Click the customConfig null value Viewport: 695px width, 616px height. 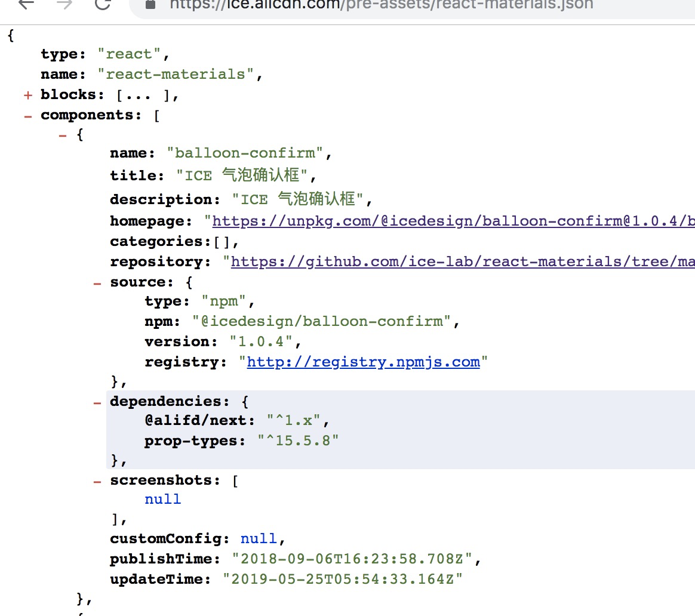[x=259, y=538]
